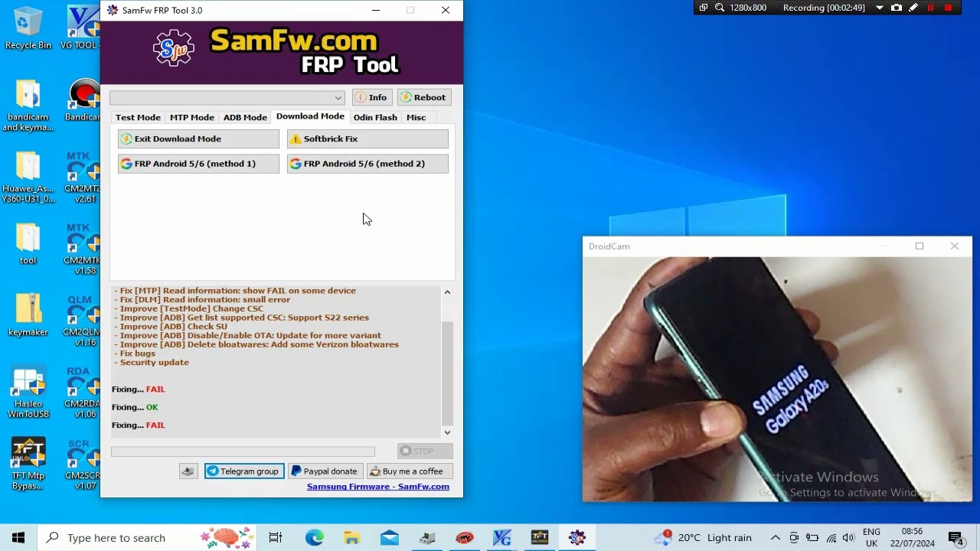
Task: Open the TFT Unlocker taskbar icon
Action: [540, 538]
